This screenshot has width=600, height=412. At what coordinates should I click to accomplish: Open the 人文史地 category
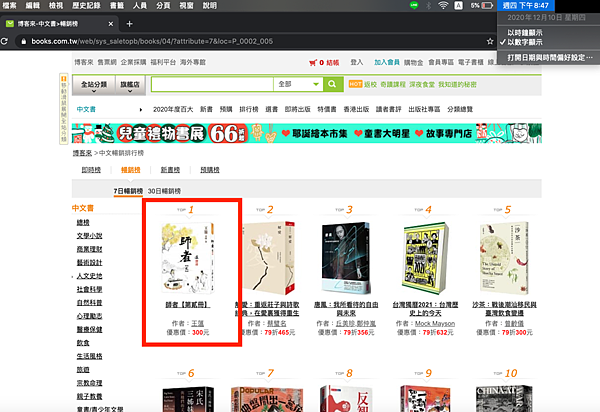coord(90,276)
